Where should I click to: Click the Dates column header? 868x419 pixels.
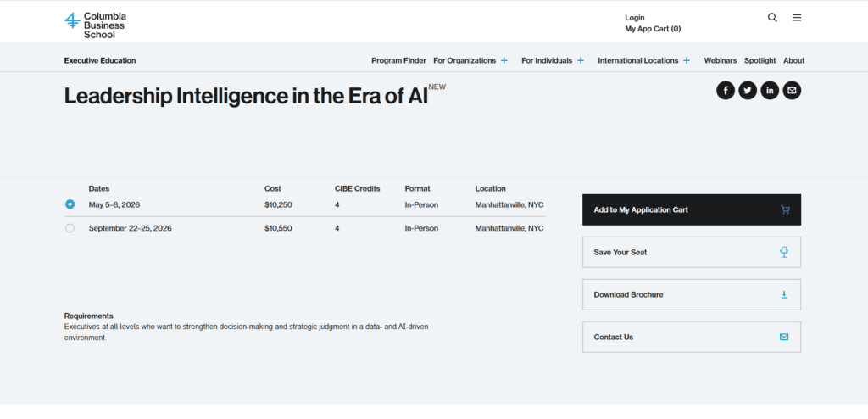[x=99, y=188]
